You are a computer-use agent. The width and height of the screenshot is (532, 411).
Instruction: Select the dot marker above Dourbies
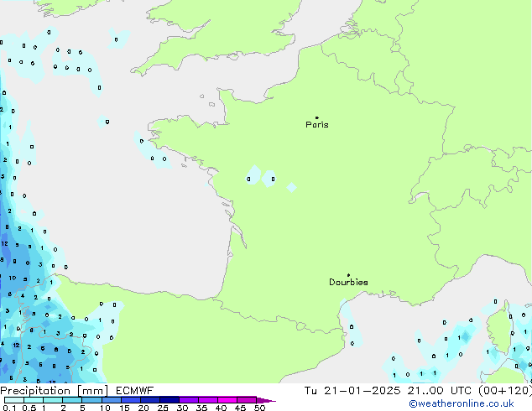(348, 275)
